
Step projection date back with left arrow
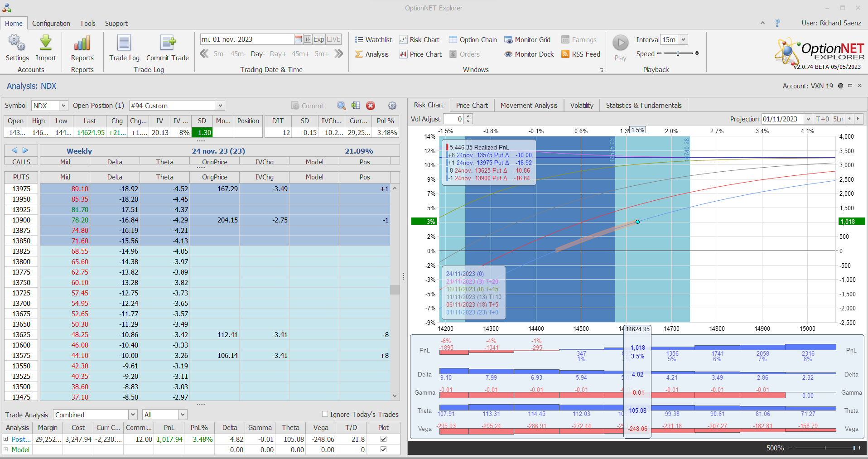[x=850, y=119]
